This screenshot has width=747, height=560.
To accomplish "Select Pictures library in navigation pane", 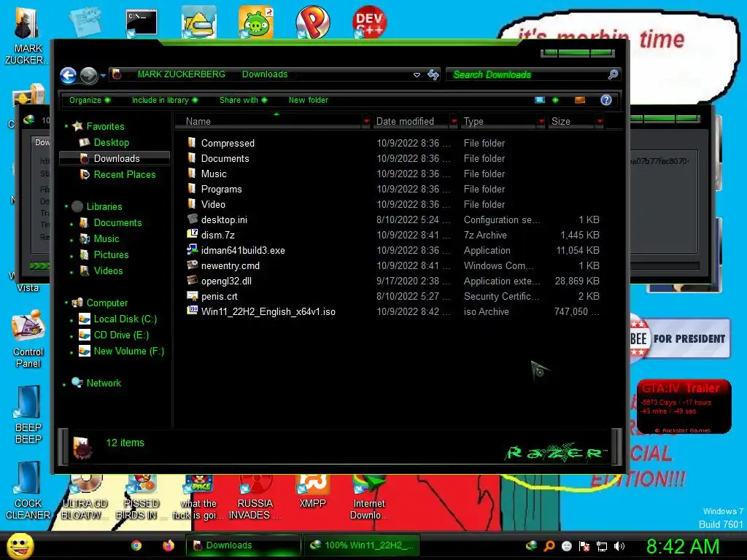I will click(111, 254).
